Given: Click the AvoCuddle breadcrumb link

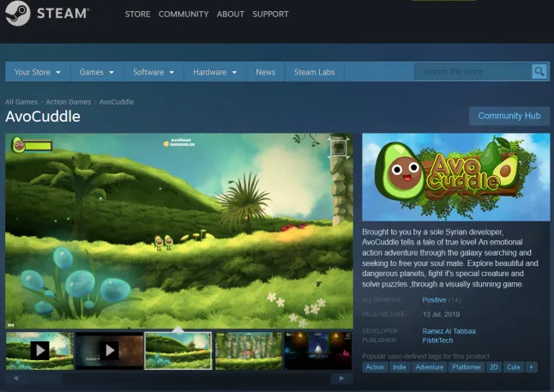Looking at the screenshot, I should tap(117, 102).
